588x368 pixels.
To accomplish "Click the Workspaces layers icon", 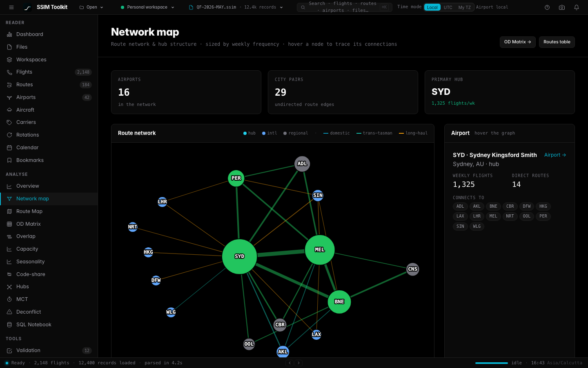I will (9, 60).
